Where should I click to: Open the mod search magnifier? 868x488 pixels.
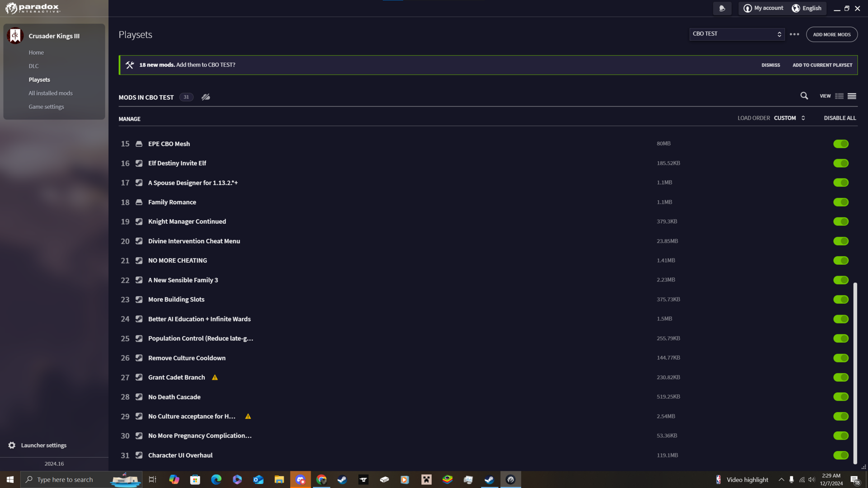click(804, 96)
